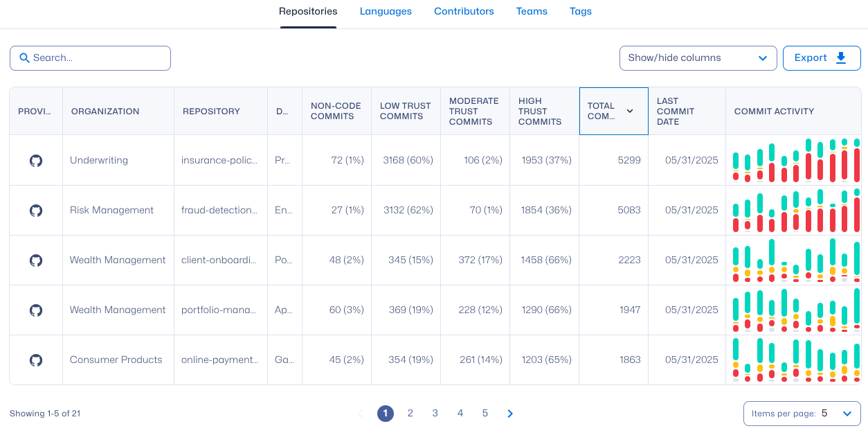
Task: Click the commit activity chart for fraud-detection
Action: 796,211
